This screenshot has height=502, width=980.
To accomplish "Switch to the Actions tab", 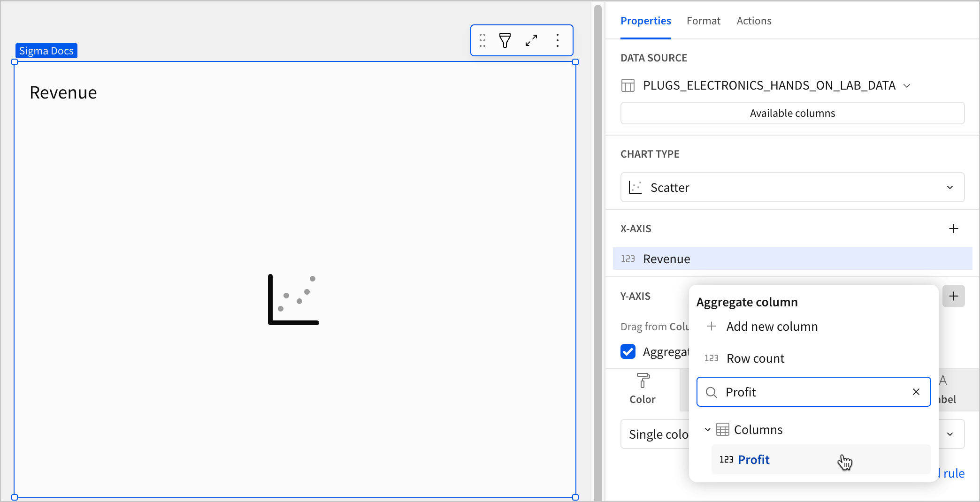I will click(754, 21).
